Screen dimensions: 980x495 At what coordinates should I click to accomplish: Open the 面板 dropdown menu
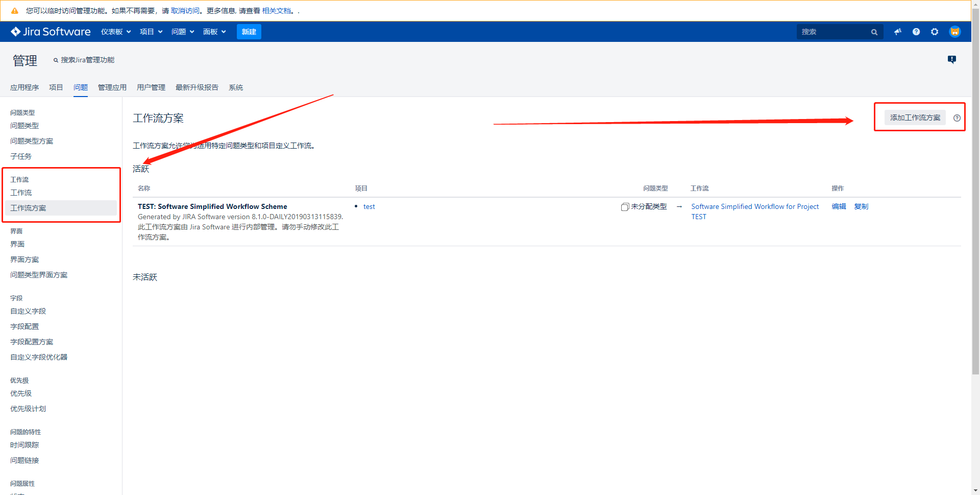[x=214, y=31]
